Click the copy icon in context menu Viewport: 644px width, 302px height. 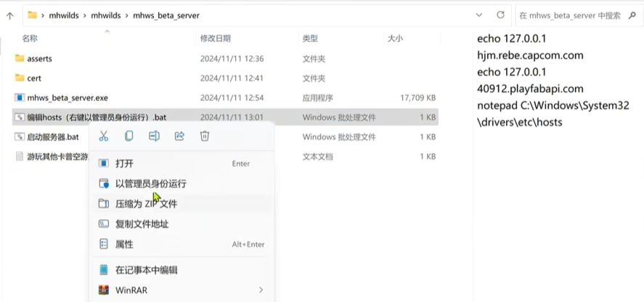point(129,136)
